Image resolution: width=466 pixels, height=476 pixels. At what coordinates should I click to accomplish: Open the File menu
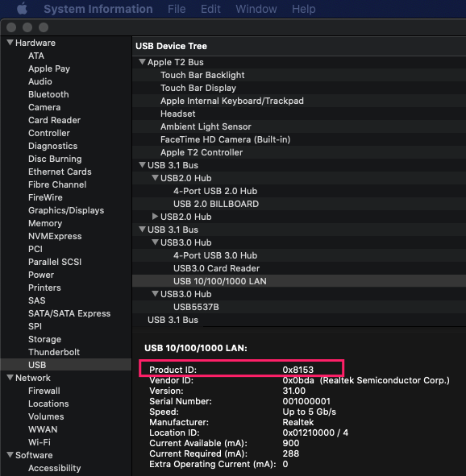(x=177, y=9)
